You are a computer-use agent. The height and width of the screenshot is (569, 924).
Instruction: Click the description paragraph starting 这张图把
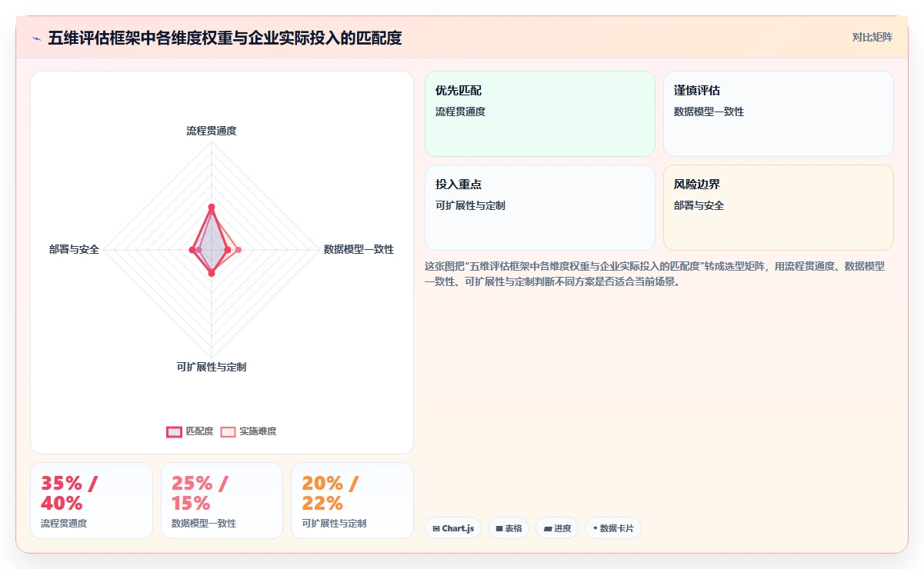click(x=655, y=274)
